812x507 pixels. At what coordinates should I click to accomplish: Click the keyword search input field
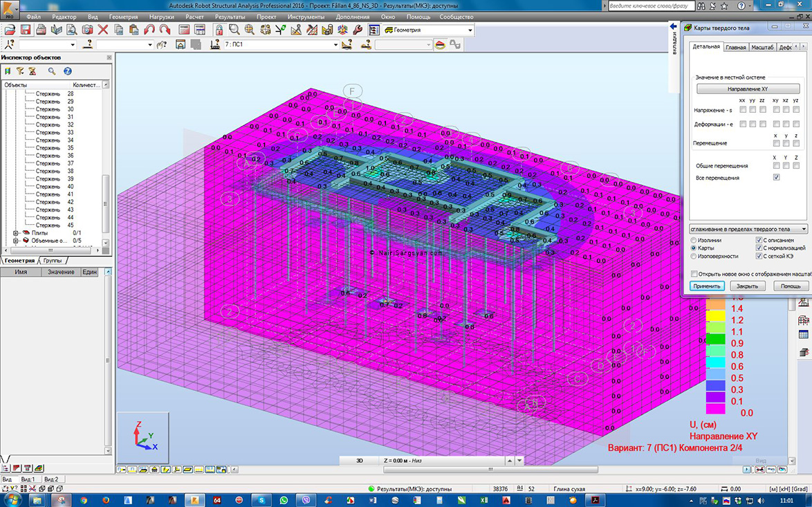pyautogui.click(x=650, y=6)
